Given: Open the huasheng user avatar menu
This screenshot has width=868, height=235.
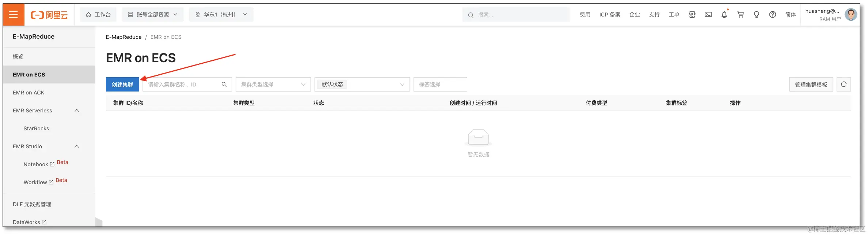Looking at the screenshot, I should pos(851,15).
